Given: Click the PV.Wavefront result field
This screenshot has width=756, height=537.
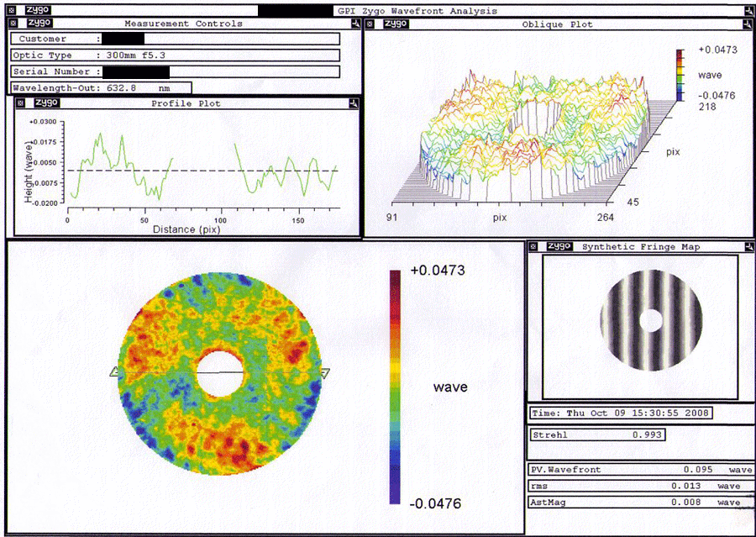Looking at the screenshot, I should tap(642, 470).
